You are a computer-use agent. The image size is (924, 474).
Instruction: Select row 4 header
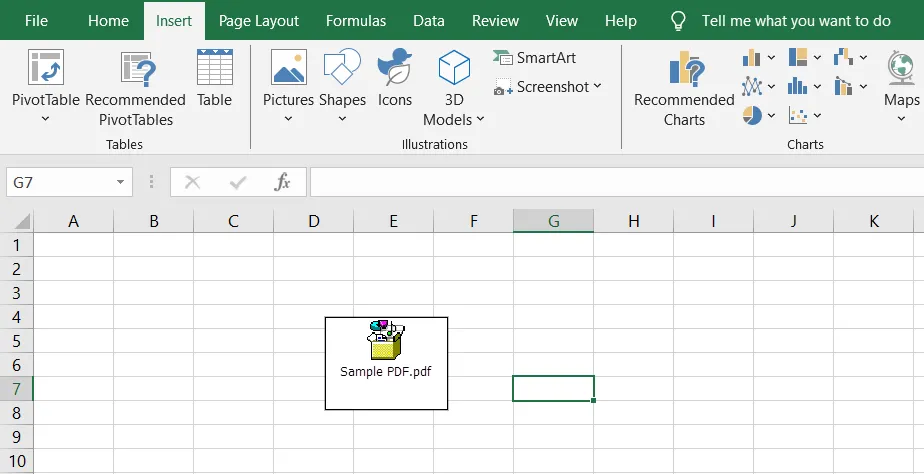click(16, 317)
